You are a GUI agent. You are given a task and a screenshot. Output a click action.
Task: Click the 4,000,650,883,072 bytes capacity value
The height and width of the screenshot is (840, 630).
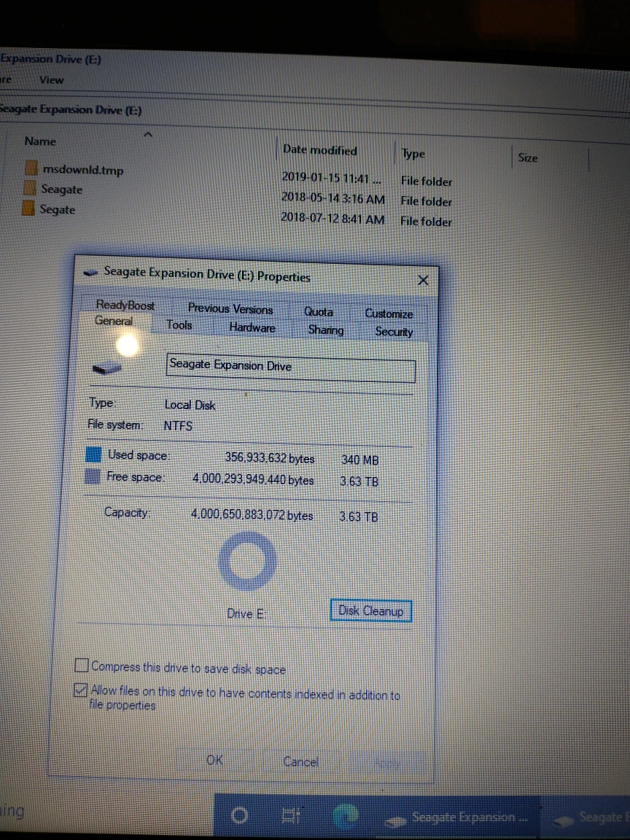pyautogui.click(x=252, y=515)
